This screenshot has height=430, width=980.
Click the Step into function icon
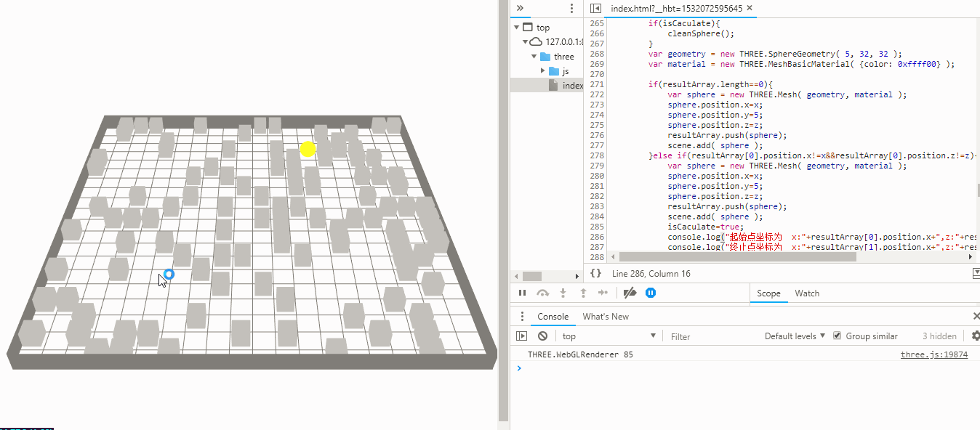pos(563,293)
